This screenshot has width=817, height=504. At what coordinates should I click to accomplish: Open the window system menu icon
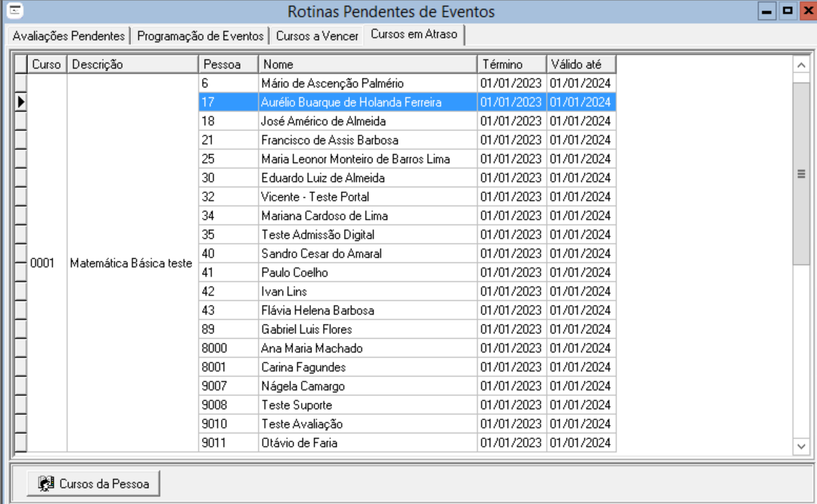pyautogui.click(x=11, y=11)
